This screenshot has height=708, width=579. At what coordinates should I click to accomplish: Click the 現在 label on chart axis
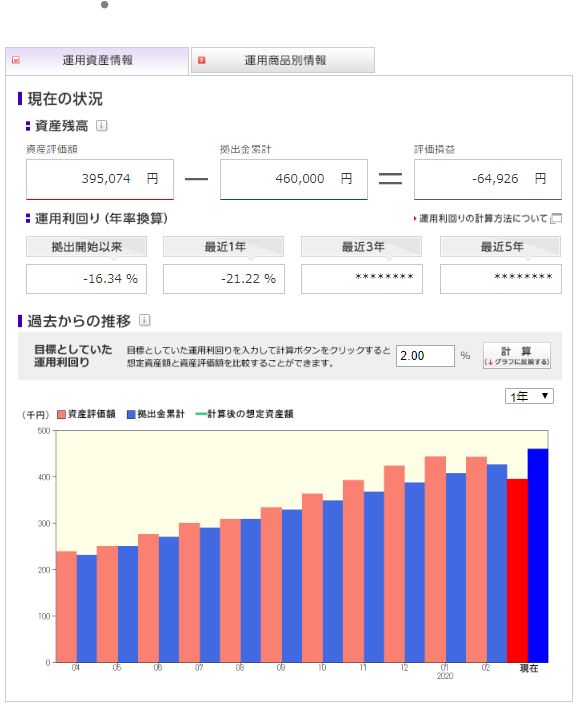coord(529,669)
